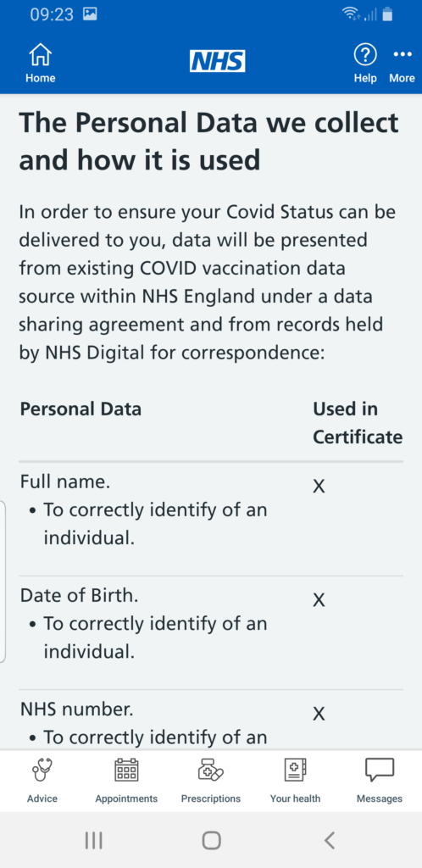Screen dimensions: 422x868
Task: Open Messages with the speech bubble icon
Action: tap(380, 781)
